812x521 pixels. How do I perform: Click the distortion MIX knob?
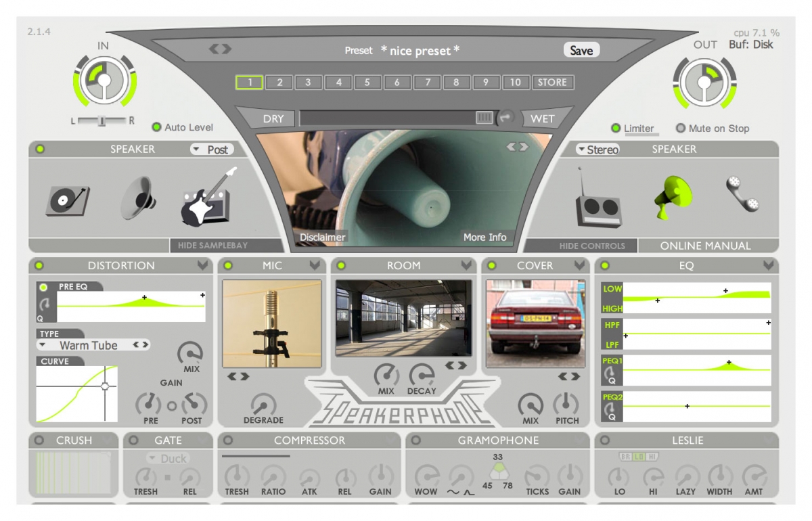[x=191, y=353]
